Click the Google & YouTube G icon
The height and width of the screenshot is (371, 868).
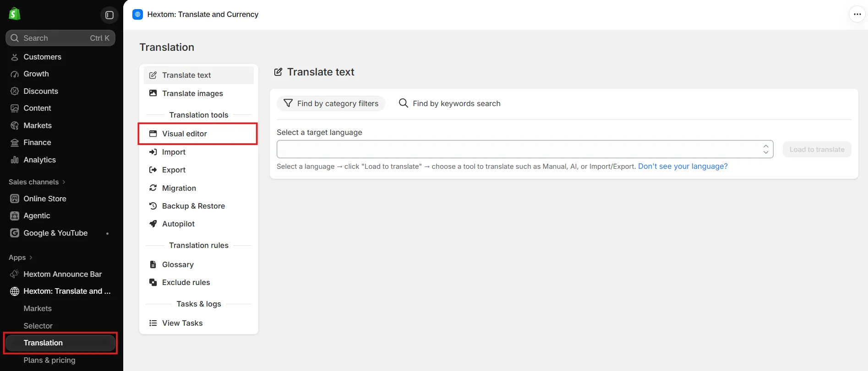click(15, 233)
